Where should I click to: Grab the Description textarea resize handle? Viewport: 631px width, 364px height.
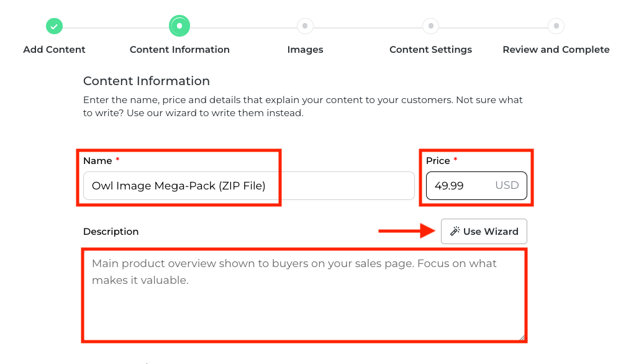click(522, 337)
